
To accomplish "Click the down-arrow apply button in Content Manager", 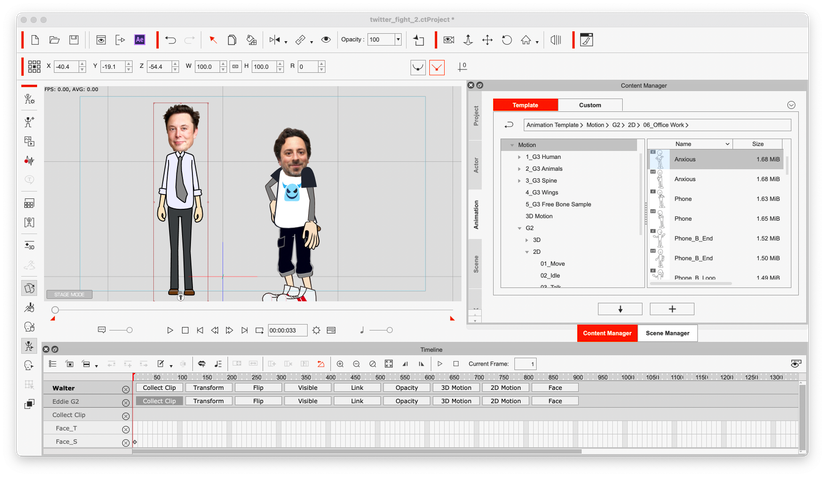I will 620,309.
